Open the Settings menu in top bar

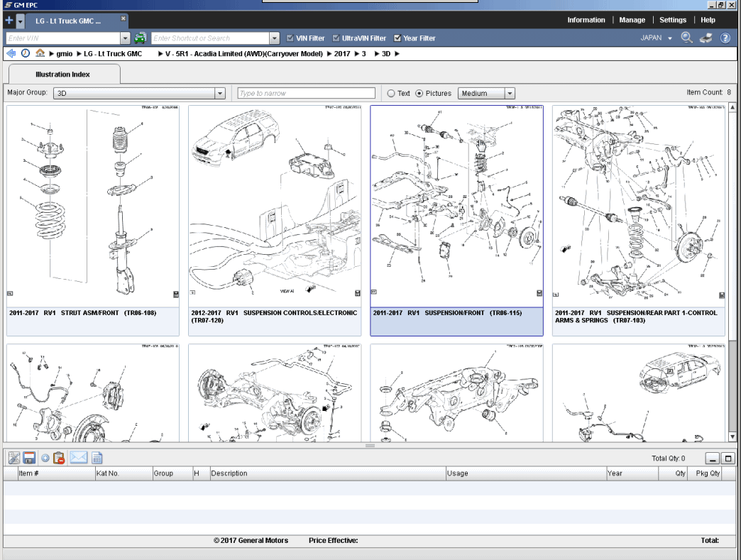(x=671, y=19)
